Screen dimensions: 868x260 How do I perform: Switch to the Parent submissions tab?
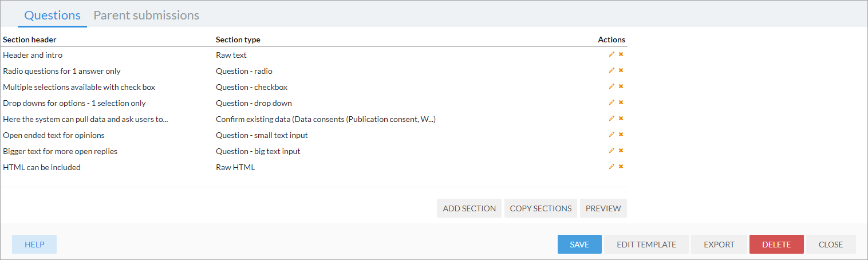pyautogui.click(x=146, y=15)
